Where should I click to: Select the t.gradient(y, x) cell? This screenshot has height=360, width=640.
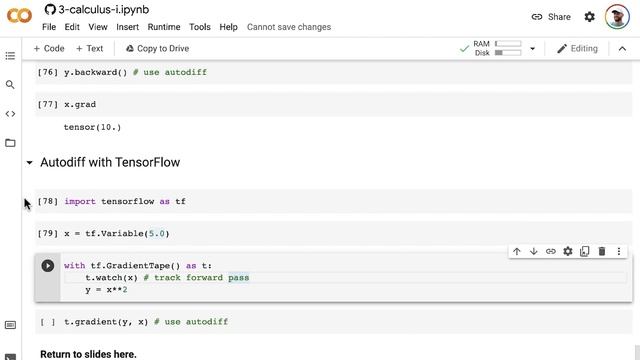(x=333, y=322)
